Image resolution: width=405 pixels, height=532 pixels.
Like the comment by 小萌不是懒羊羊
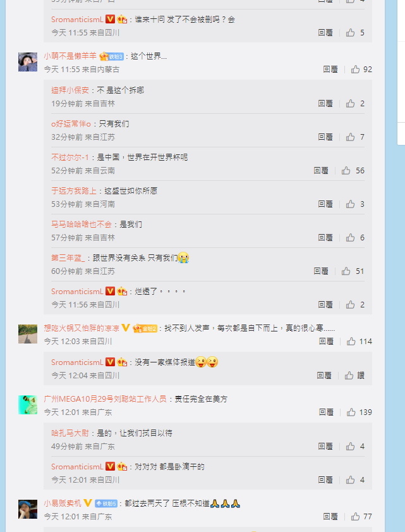click(361, 70)
